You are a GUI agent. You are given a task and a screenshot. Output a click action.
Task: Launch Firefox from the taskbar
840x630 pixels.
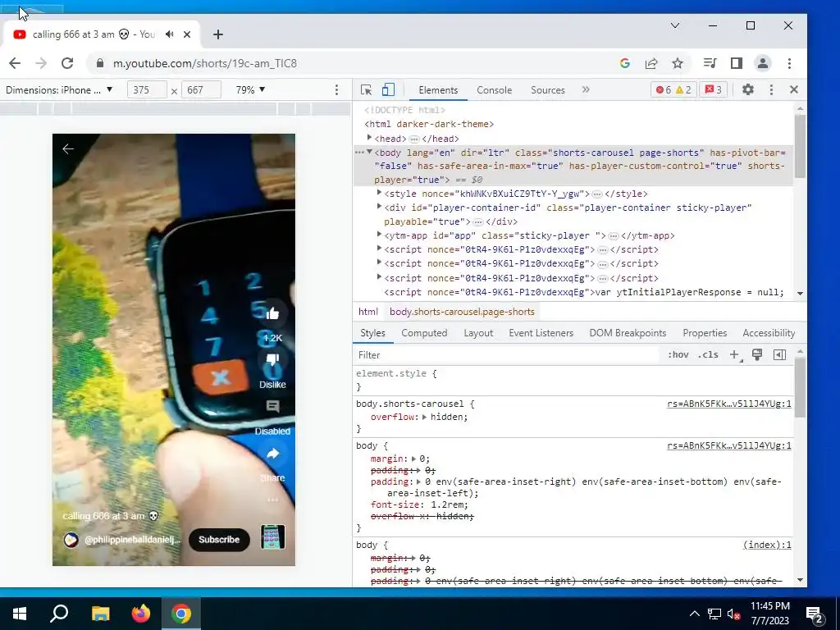click(x=141, y=614)
